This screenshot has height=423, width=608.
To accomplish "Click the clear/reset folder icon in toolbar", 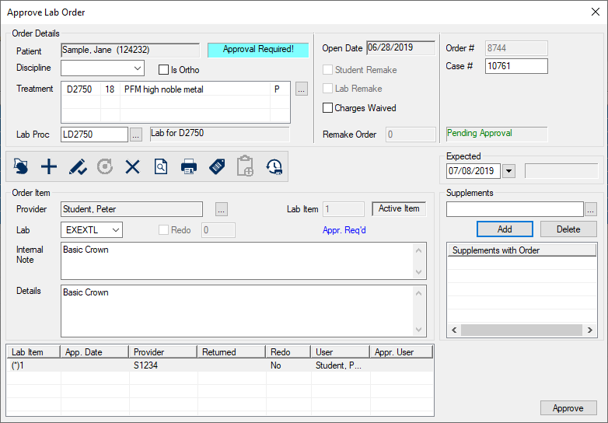I will pos(21,167).
